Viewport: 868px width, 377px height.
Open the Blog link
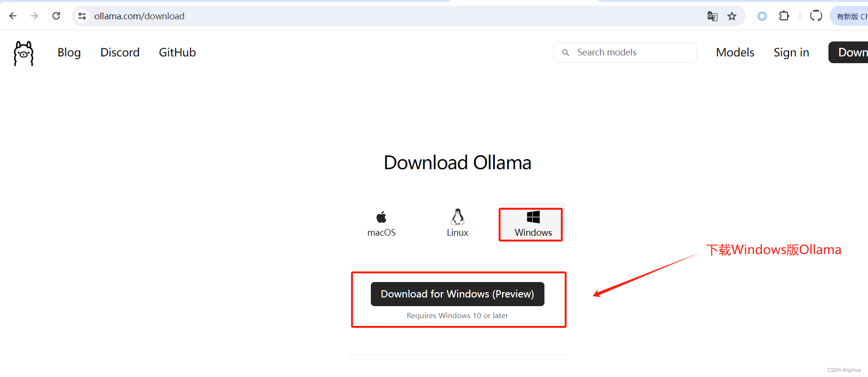[x=69, y=53]
